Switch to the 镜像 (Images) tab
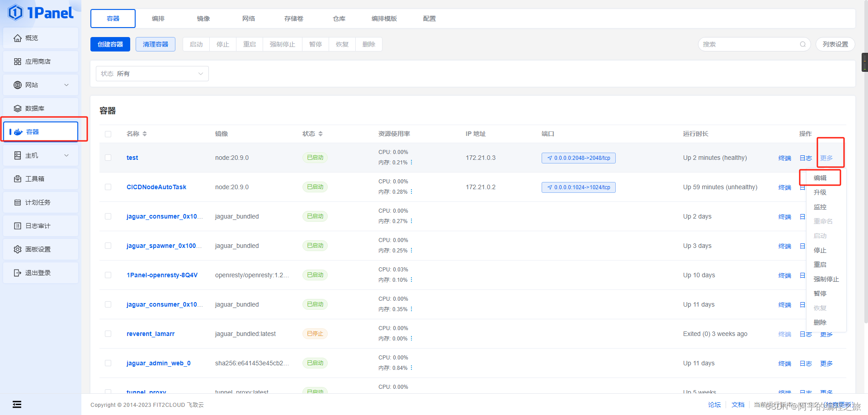The image size is (868, 415). (x=203, y=19)
